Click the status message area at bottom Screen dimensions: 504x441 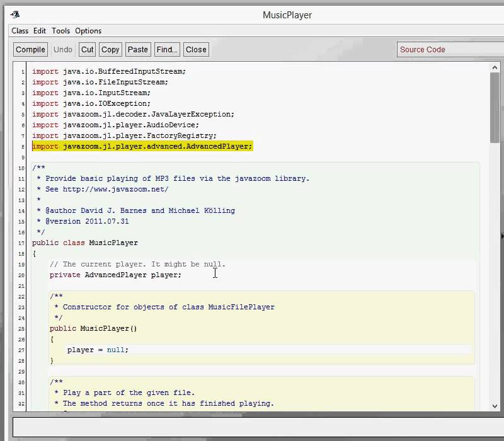pyautogui.click(x=258, y=427)
